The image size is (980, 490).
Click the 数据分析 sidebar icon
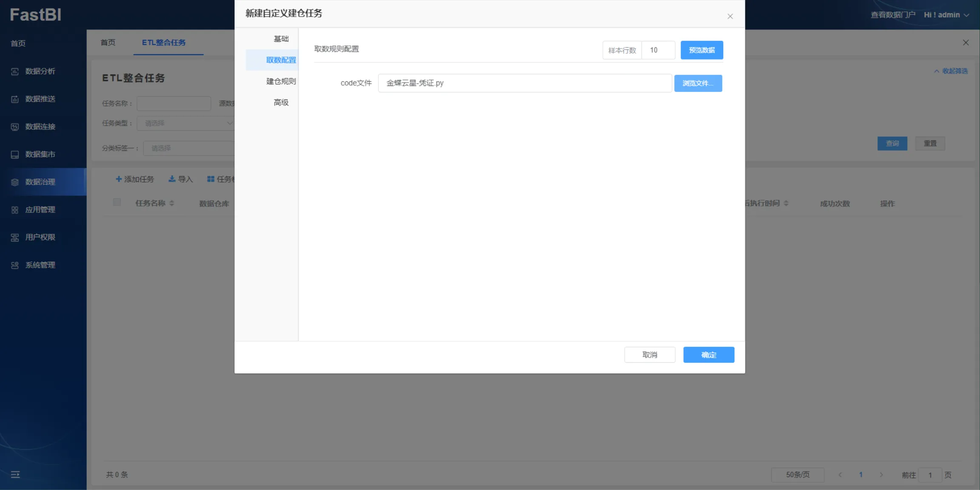15,72
